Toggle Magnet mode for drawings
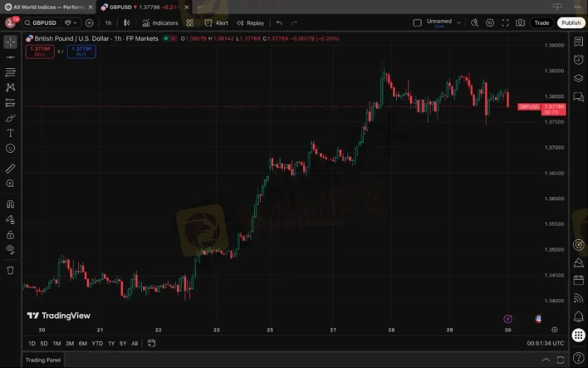 pyautogui.click(x=10, y=204)
